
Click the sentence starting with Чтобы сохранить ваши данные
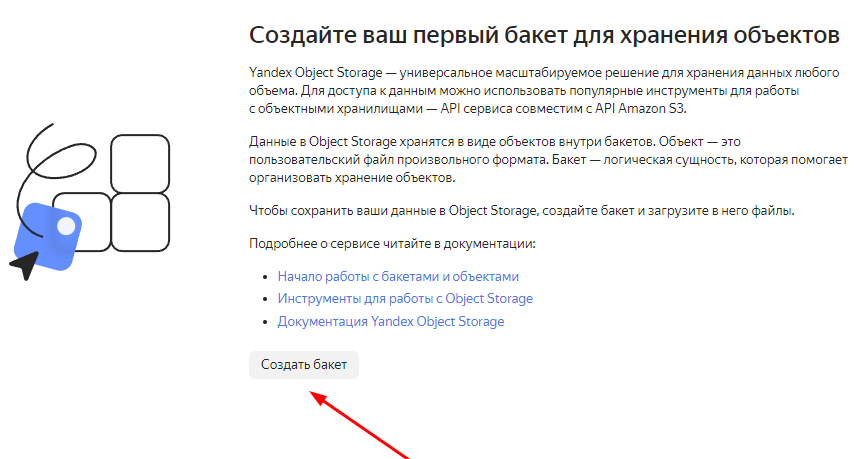[520, 210]
